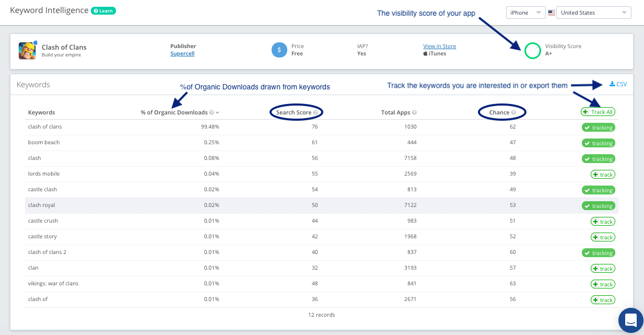Open the iPhone device dropdown
644x335 pixels.
pyautogui.click(x=525, y=13)
